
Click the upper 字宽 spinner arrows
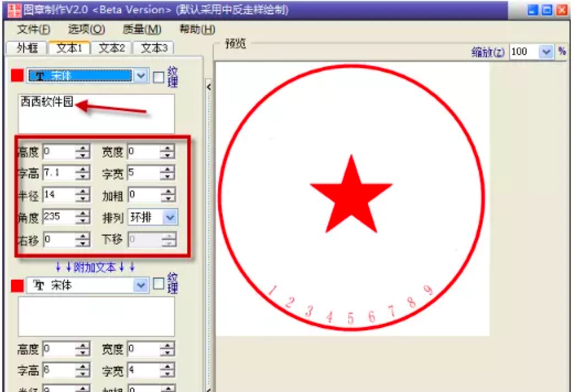[x=167, y=173]
